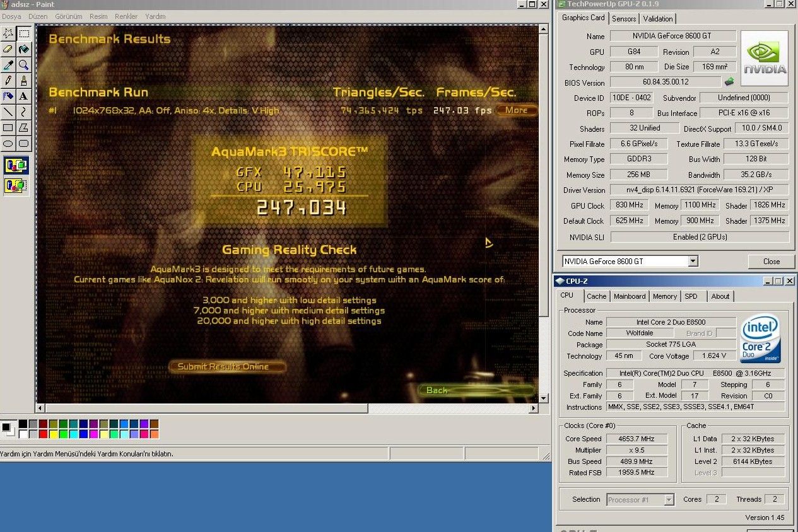Click the Core Voltage value 1.624 V

[x=713, y=356]
